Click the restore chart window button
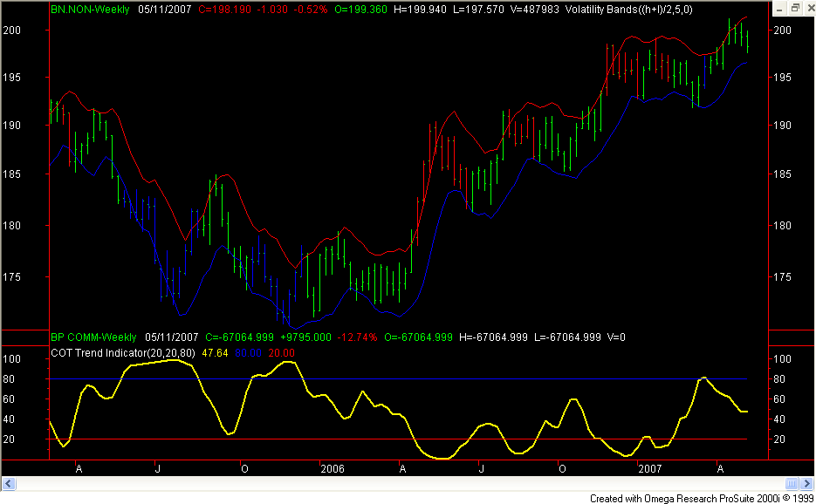The width and height of the screenshot is (816, 504). click(795, 8)
